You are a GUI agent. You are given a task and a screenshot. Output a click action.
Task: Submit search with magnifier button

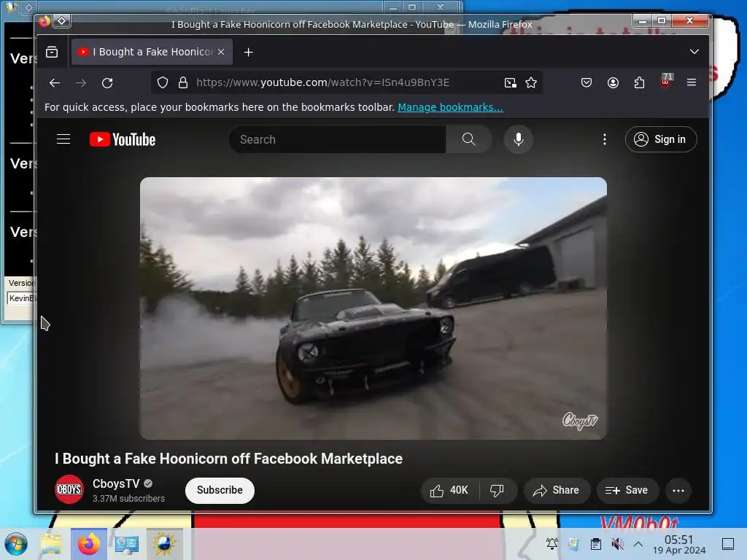[469, 139]
